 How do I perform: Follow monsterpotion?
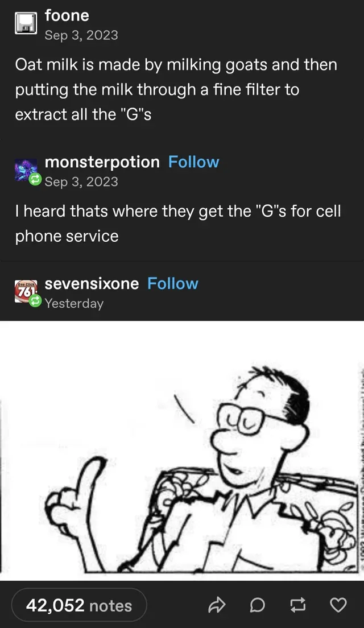(193, 162)
